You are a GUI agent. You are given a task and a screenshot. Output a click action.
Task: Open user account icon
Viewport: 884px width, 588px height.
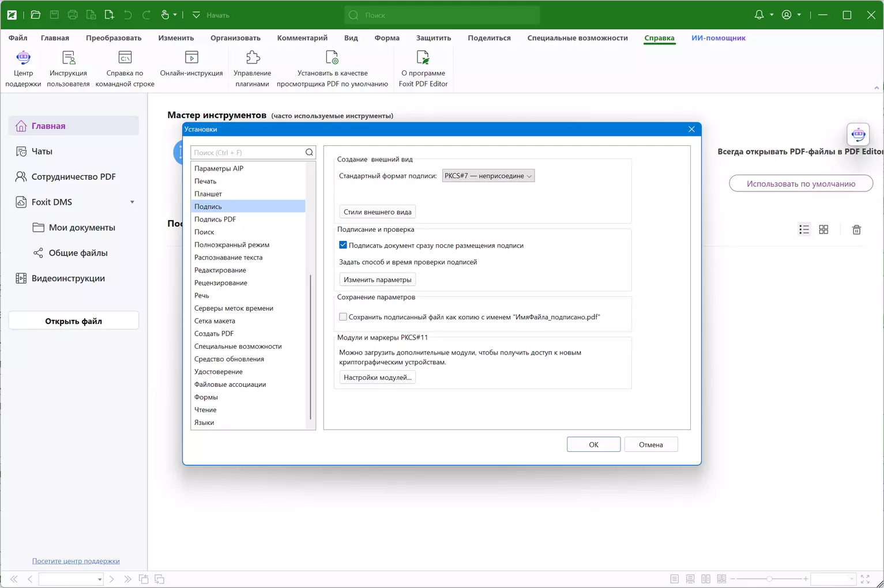(x=787, y=15)
